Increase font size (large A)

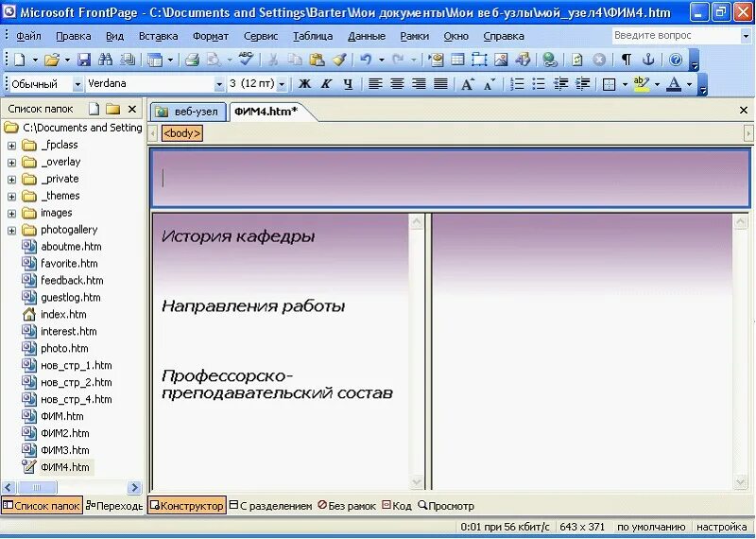(x=467, y=84)
